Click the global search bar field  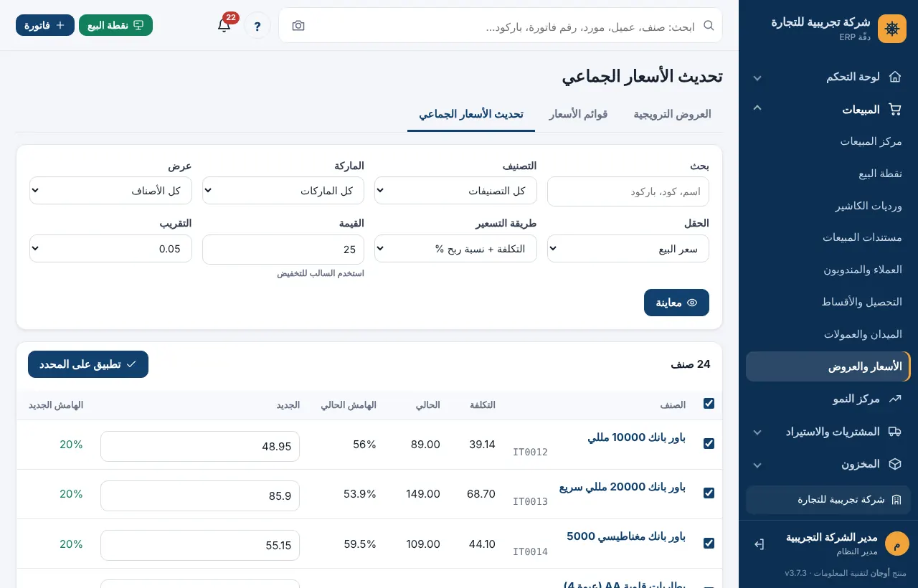click(x=500, y=26)
